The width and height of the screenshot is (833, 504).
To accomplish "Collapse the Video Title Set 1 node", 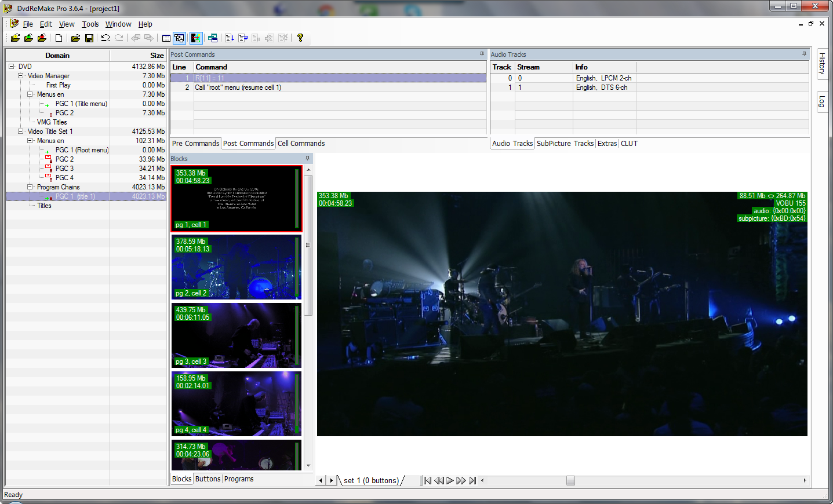I will [21, 132].
